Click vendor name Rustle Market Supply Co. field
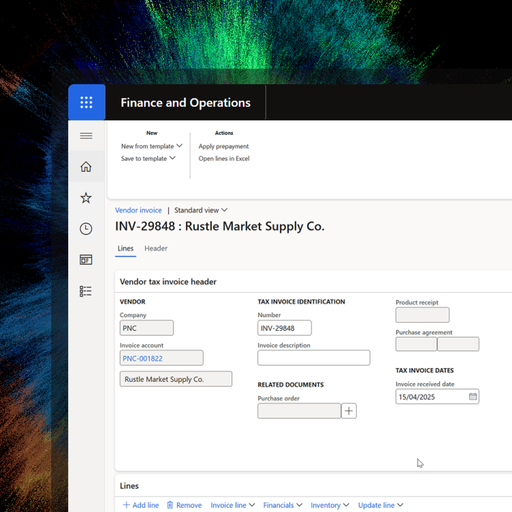The width and height of the screenshot is (512, 512). [x=176, y=379]
